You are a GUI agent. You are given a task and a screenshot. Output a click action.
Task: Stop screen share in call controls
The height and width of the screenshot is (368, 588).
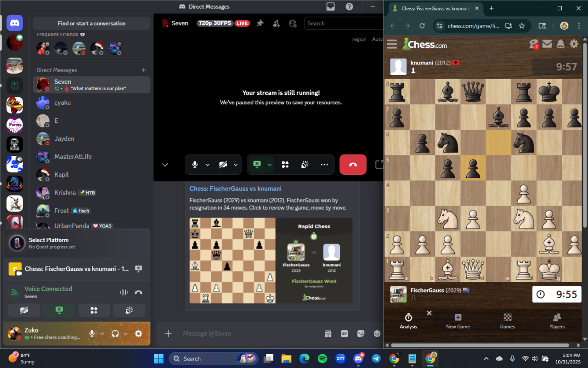[257, 165]
